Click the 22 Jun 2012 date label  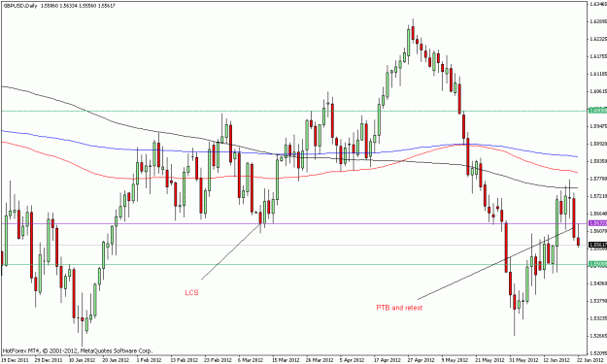(590, 360)
